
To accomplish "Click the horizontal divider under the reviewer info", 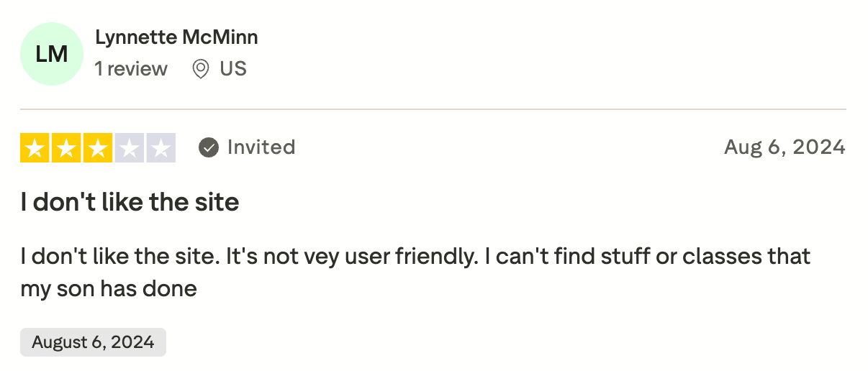I will (433, 109).
